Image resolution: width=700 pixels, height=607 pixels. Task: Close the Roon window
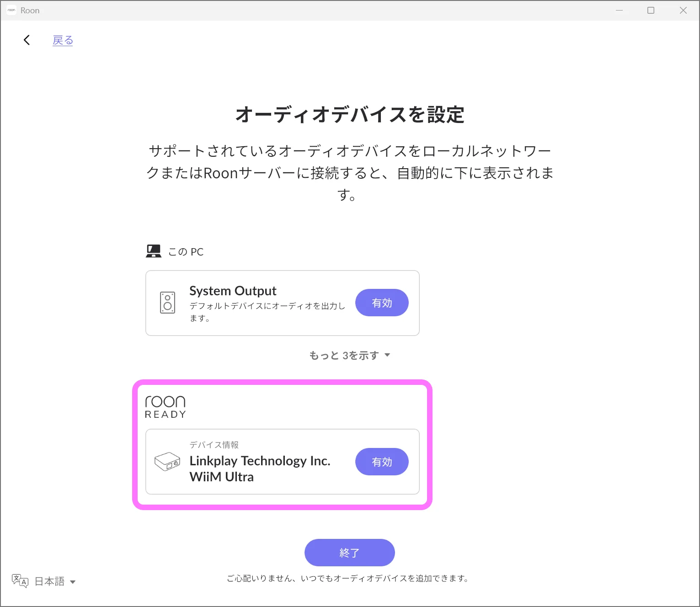[683, 10]
